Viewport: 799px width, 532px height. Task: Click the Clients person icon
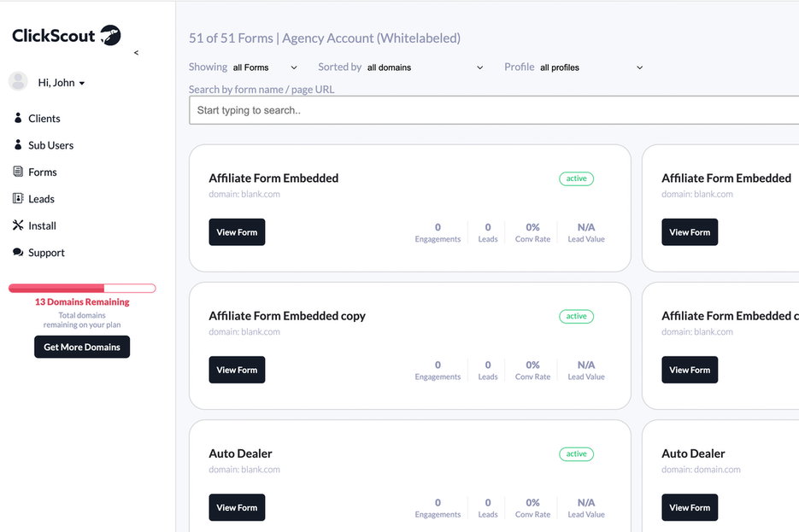click(x=18, y=118)
